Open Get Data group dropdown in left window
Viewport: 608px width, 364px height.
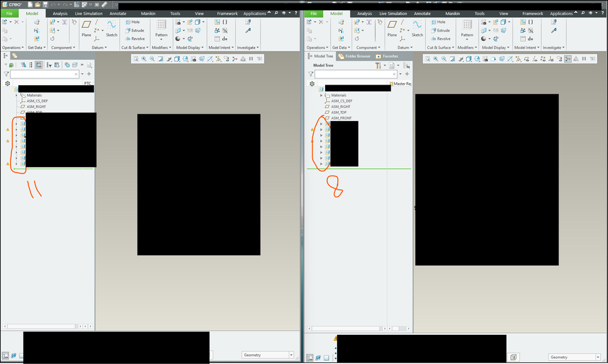click(37, 47)
